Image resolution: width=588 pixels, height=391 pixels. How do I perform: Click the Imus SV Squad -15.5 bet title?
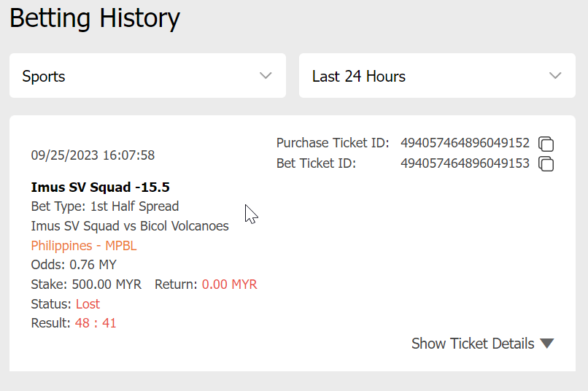coord(100,187)
